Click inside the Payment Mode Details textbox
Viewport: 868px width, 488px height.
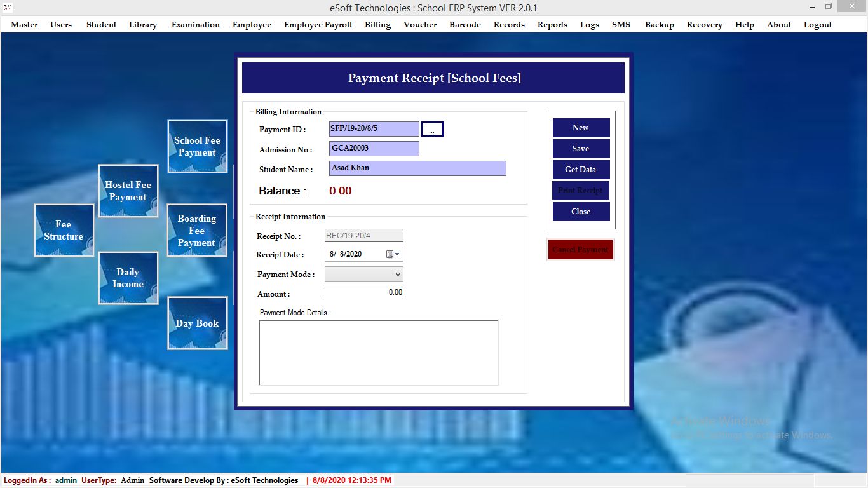(x=379, y=353)
